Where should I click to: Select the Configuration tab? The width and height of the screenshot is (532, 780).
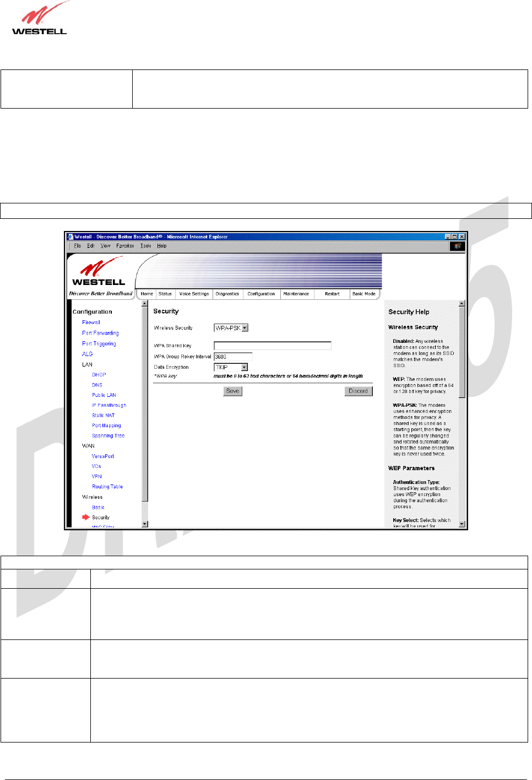[x=261, y=294]
